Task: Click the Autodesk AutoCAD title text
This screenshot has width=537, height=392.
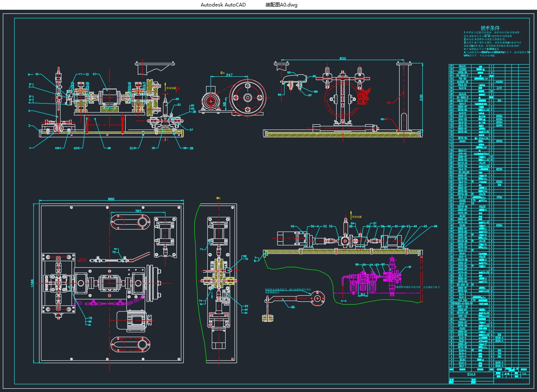Action: [x=223, y=5]
